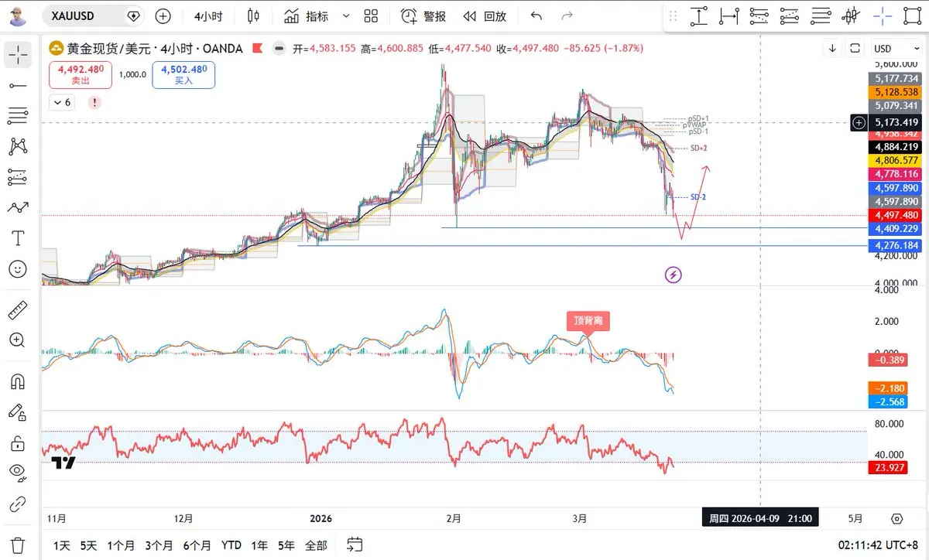Viewport: 929px width, 560px height.
Task: Open time axis settings gear icon
Action: (896, 518)
